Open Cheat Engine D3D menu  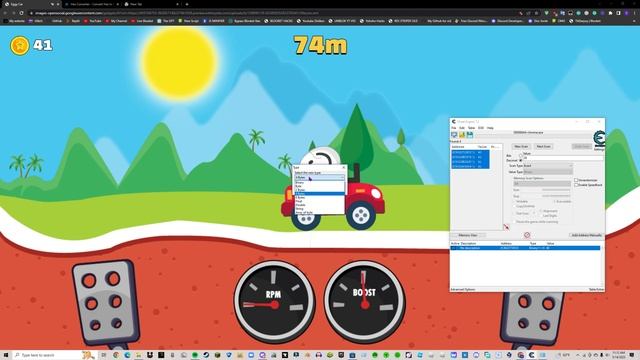[x=481, y=128]
